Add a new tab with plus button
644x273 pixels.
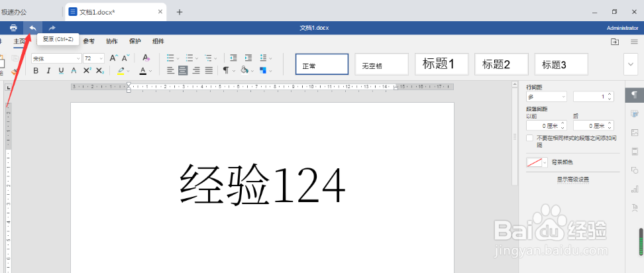click(x=180, y=12)
